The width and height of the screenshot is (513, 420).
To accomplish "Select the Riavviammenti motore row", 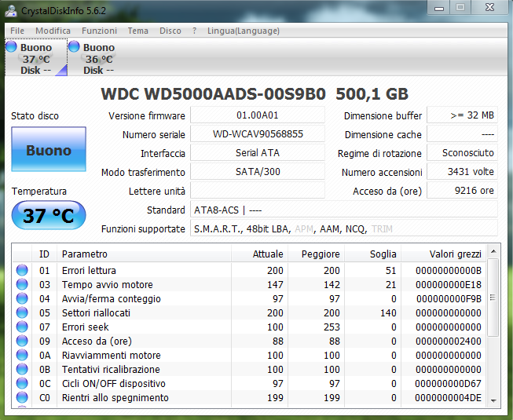I will [249, 355].
